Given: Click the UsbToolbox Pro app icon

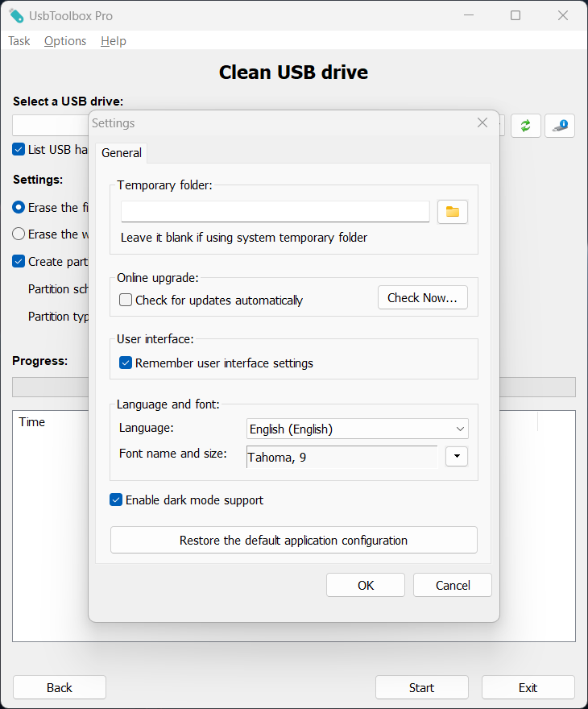Looking at the screenshot, I should [x=16, y=15].
